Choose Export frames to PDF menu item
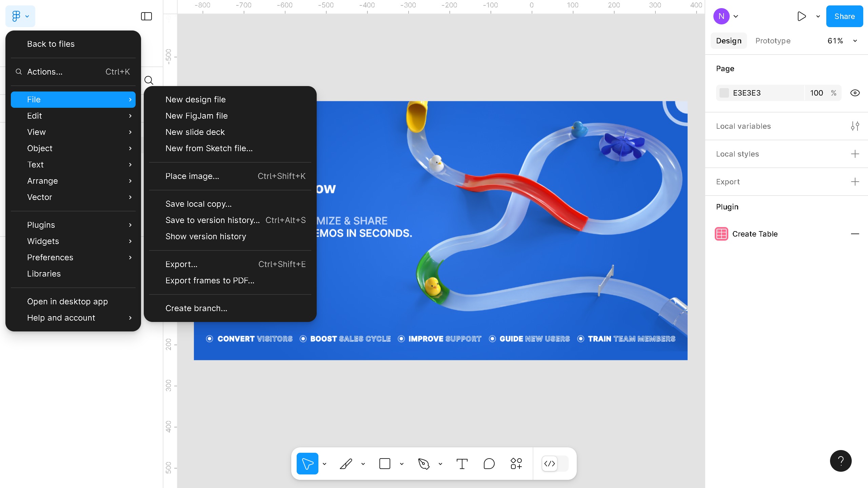 pyautogui.click(x=210, y=281)
